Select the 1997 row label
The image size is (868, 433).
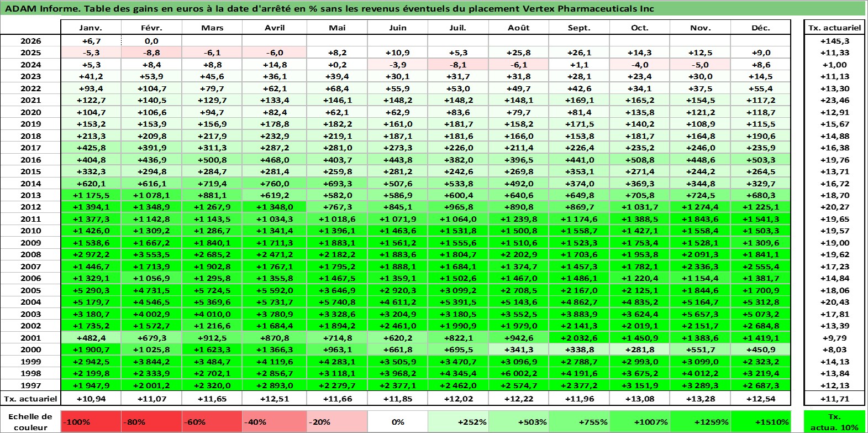tap(30, 385)
